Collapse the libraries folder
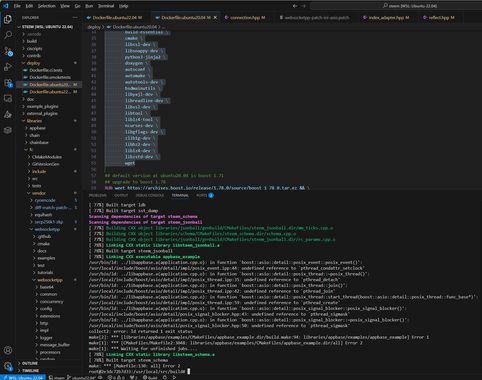The image size is (482, 380). [34, 121]
